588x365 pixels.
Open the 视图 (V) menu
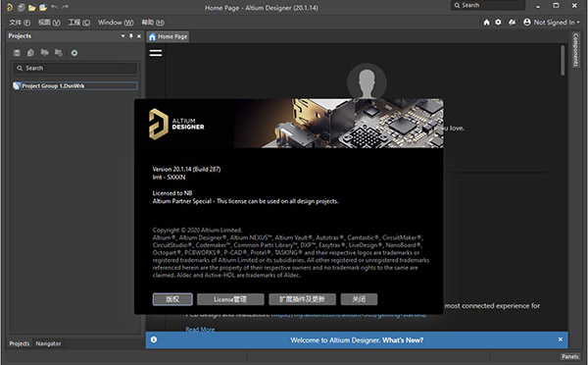(x=49, y=23)
